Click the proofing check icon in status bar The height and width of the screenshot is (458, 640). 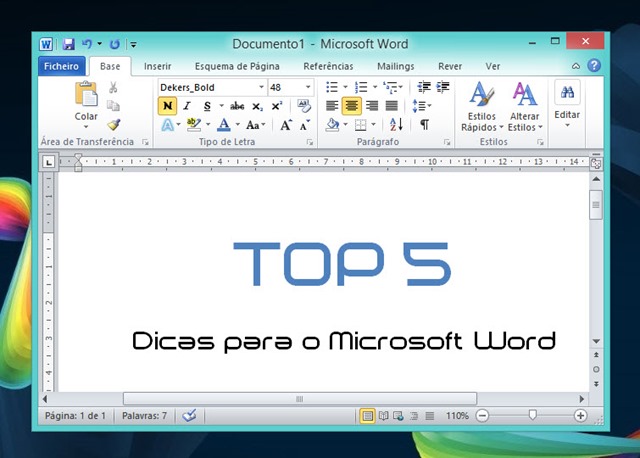click(x=189, y=416)
